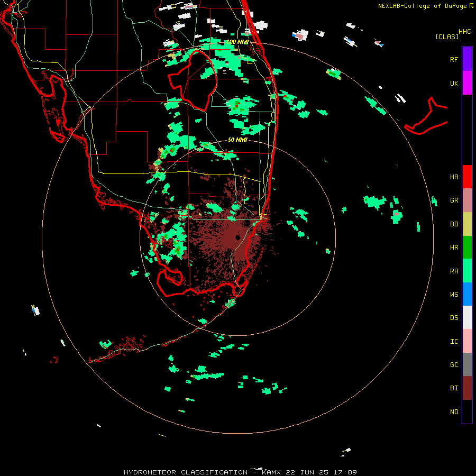This screenshot has height=476, width=476.
Task: Click the GC legend label
Action: (454, 365)
